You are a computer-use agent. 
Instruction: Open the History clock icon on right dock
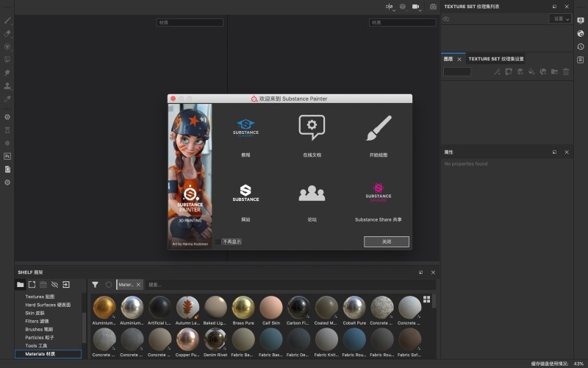point(581,46)
